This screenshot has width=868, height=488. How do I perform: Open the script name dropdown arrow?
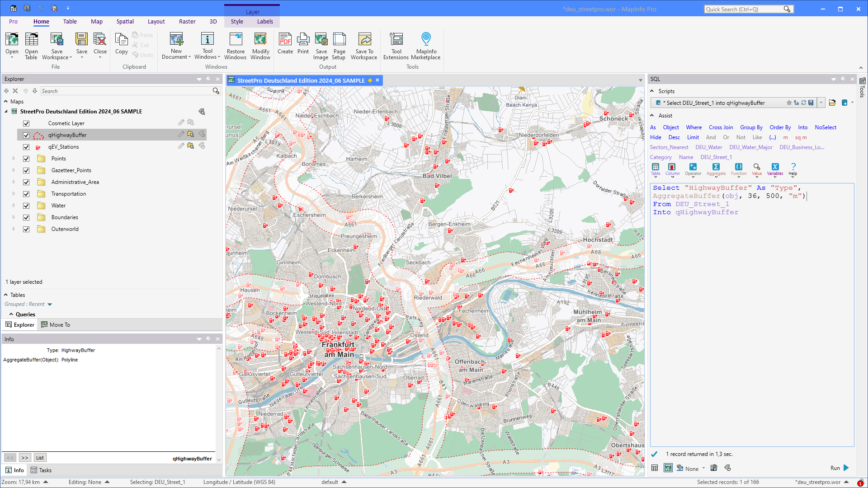[x=821, y=103]
